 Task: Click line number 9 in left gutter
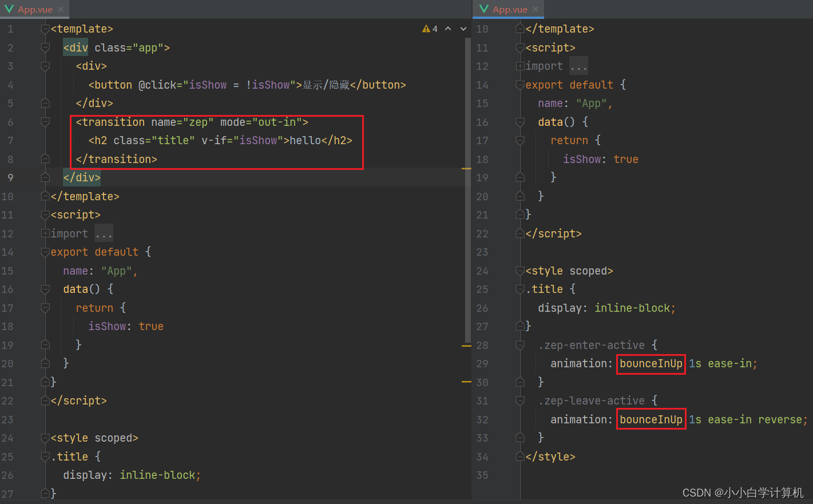pos(10,178)
